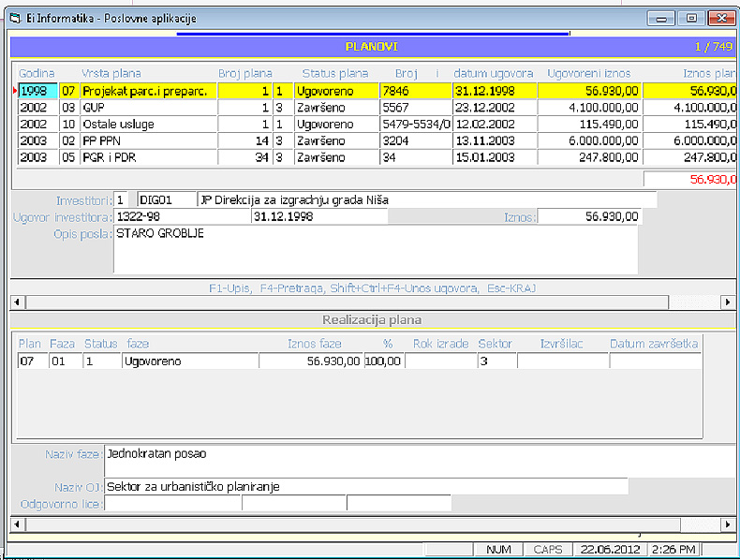Viewport: 740px width, 560px height.
Task: Click the Iznos field beside the investor contract
Action: pyautogui.click(x=589, y=216)
